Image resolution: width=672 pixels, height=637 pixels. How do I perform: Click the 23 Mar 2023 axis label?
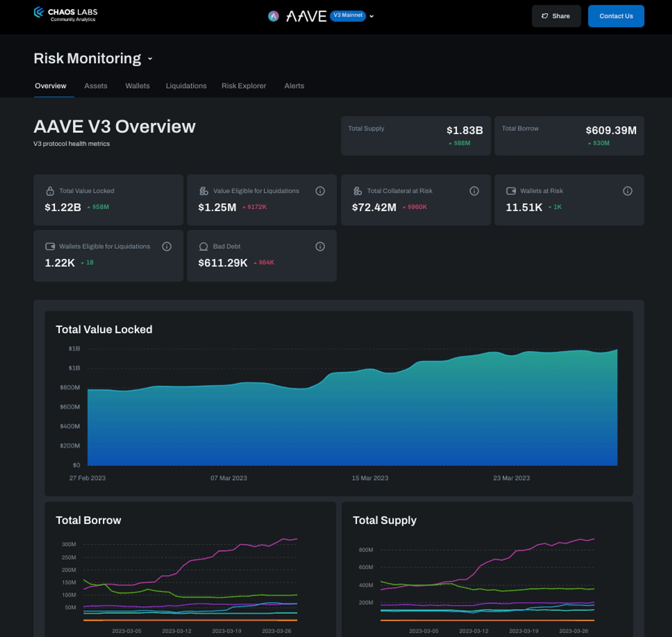[511, 478]
